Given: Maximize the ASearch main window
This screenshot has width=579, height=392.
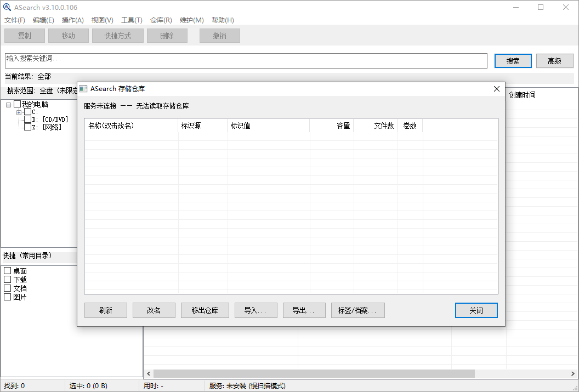Looking at the screenshot, I should click(x=541, y=7).
